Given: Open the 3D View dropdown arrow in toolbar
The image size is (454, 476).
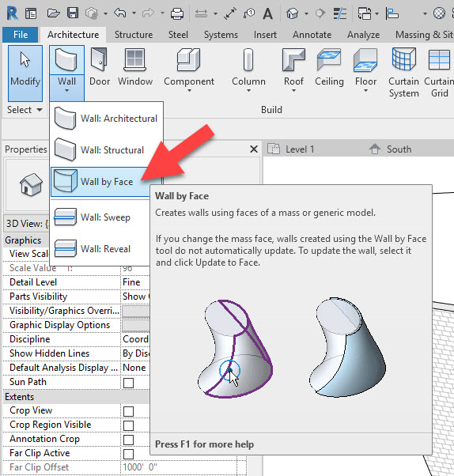Looking at the screenshot, I should [x=306, y=13].
